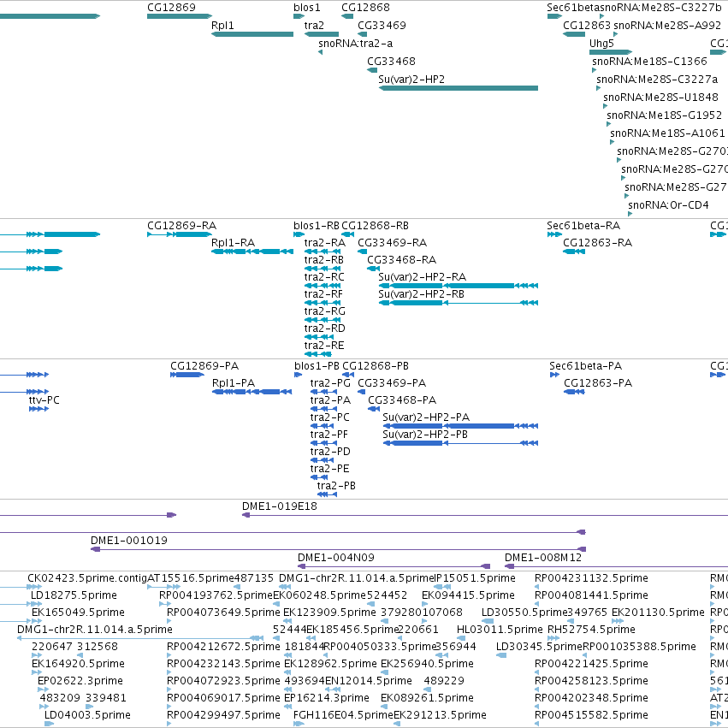Select the tra2-PA protein feature
Screen dimensions: 728x728
point(323,409)
